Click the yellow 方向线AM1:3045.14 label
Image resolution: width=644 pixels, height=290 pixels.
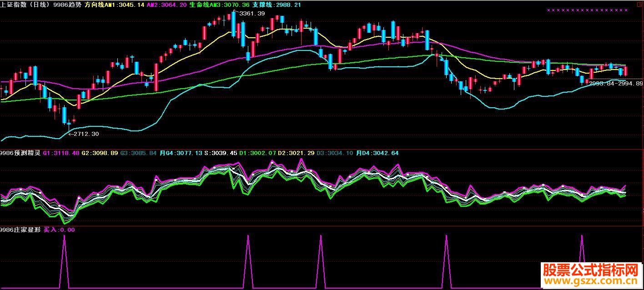[x=115, y=5]
